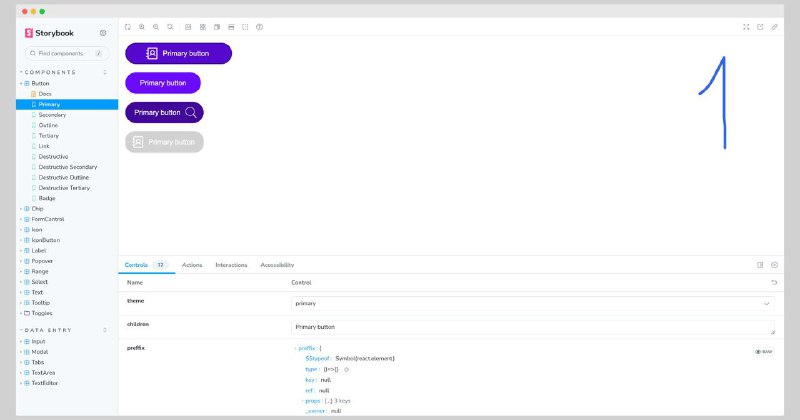Image resolution: width=800 pixels, height=420 pixels.
Task: Expand the Select component in sidebar
Action: [x=39, y=282]
